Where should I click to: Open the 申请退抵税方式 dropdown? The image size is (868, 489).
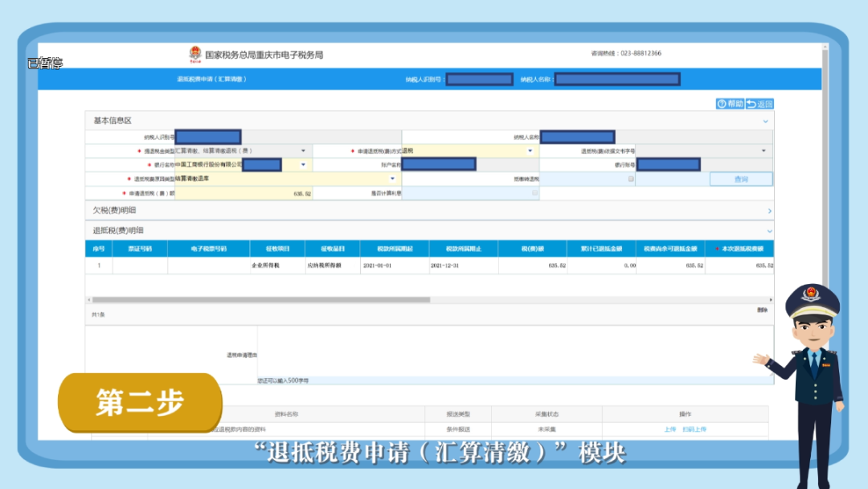(530, 150)
